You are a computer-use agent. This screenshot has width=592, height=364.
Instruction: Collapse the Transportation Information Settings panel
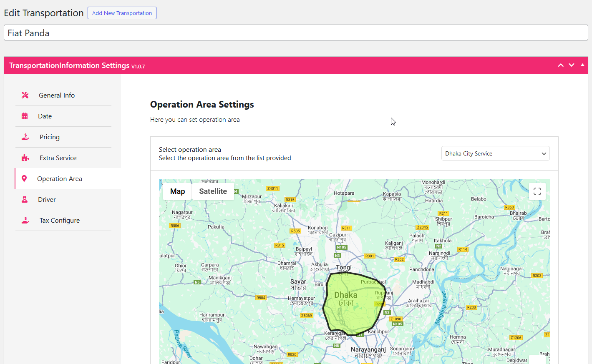(x=582, y=65)
